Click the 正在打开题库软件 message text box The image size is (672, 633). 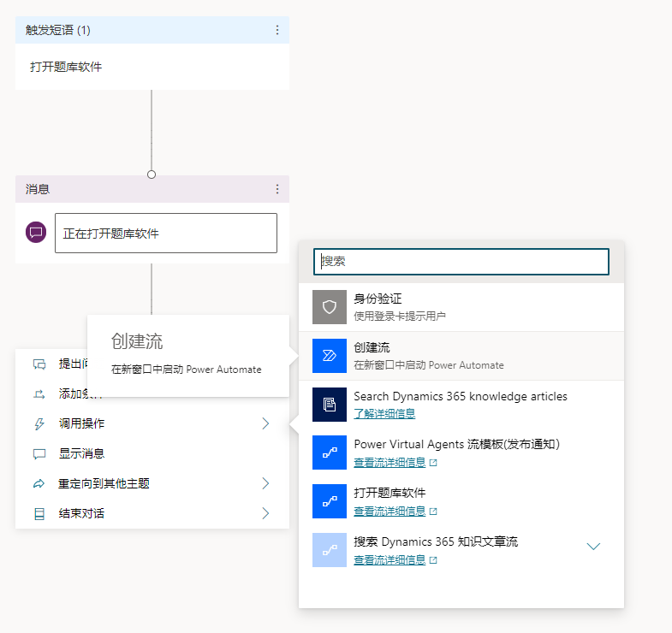(166, 233)
